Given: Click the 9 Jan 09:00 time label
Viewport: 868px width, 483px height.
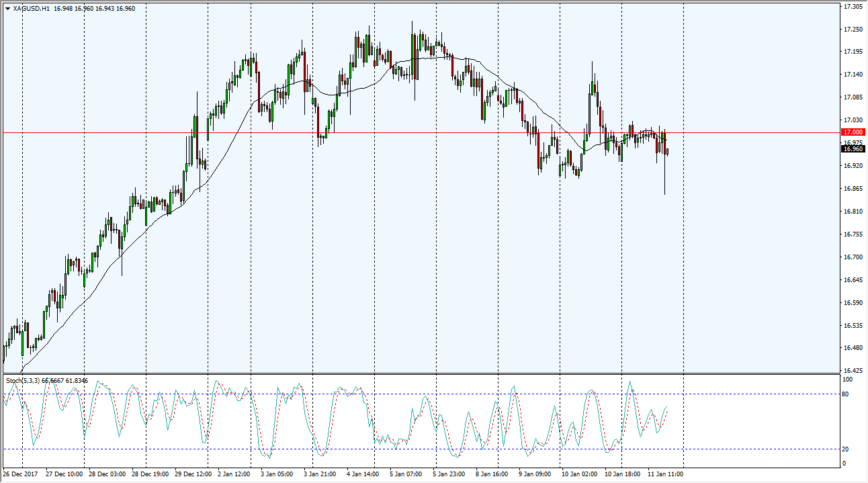Looking at the screenshot, I should pos(535,474).
